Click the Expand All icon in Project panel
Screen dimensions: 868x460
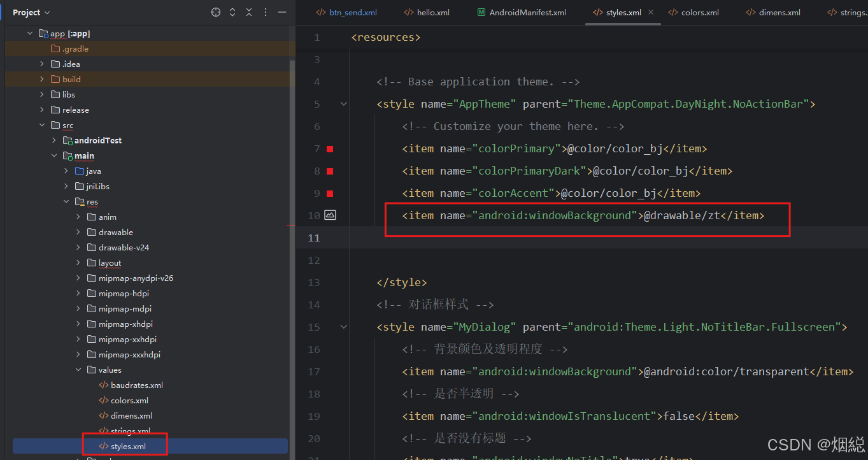coord(232,12)
